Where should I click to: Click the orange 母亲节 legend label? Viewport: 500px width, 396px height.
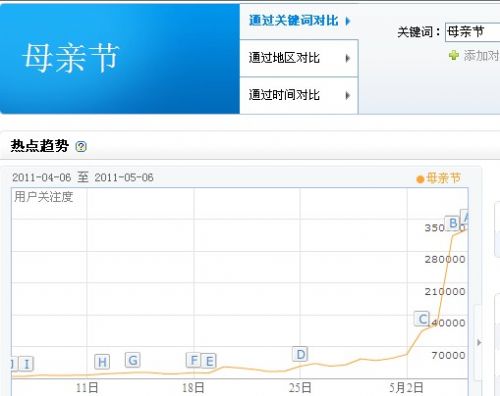[444, 178]
